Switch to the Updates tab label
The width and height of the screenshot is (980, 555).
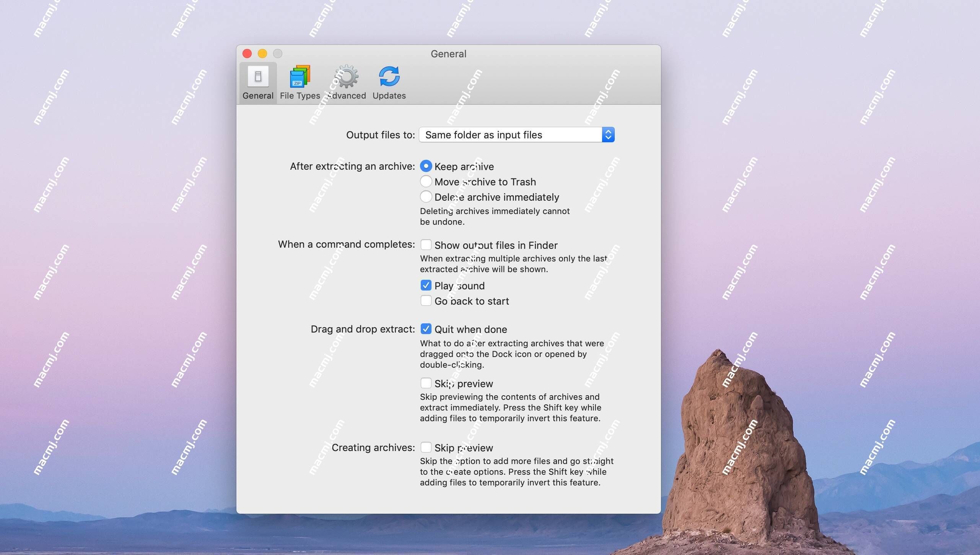(x=389, y=96)
